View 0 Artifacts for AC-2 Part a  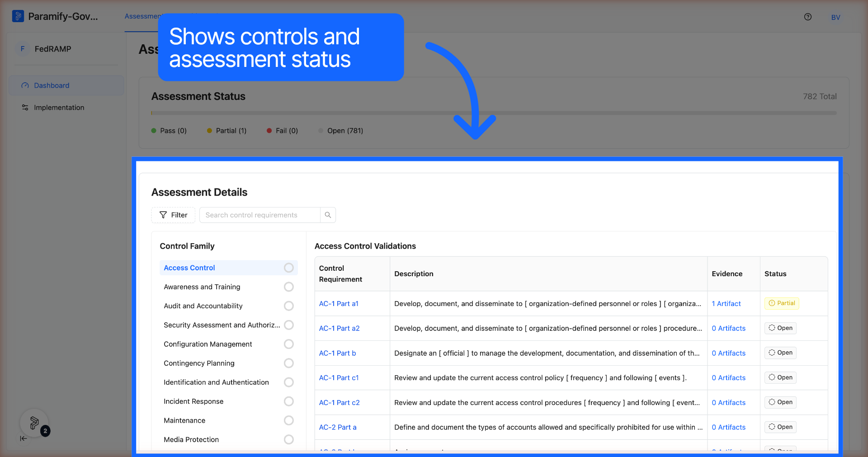728,427
